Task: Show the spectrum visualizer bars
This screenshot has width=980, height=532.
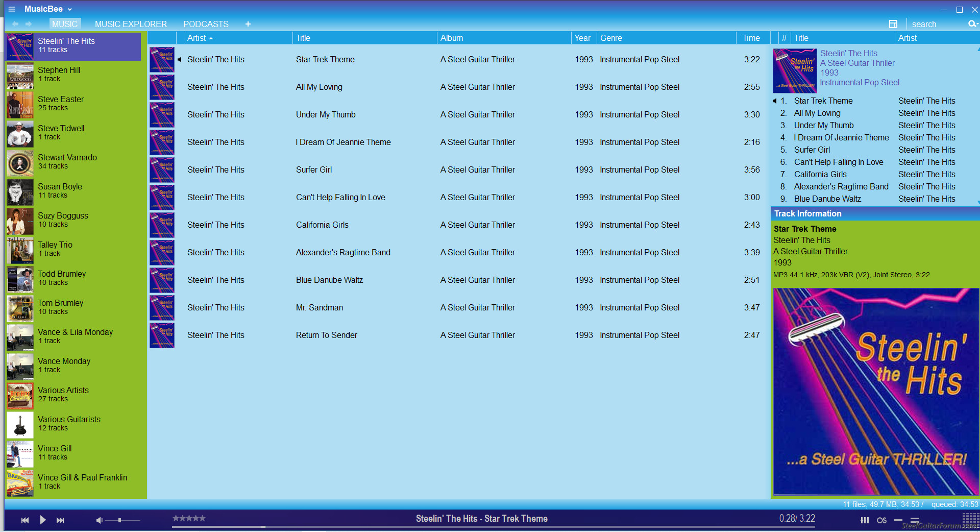Action: [x=971, y=519]
